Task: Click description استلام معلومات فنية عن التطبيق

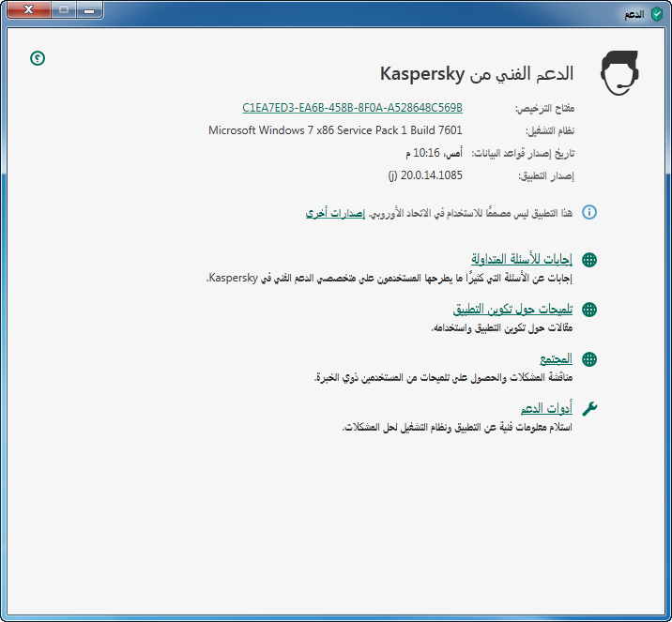Action: (x=457, y=427)
